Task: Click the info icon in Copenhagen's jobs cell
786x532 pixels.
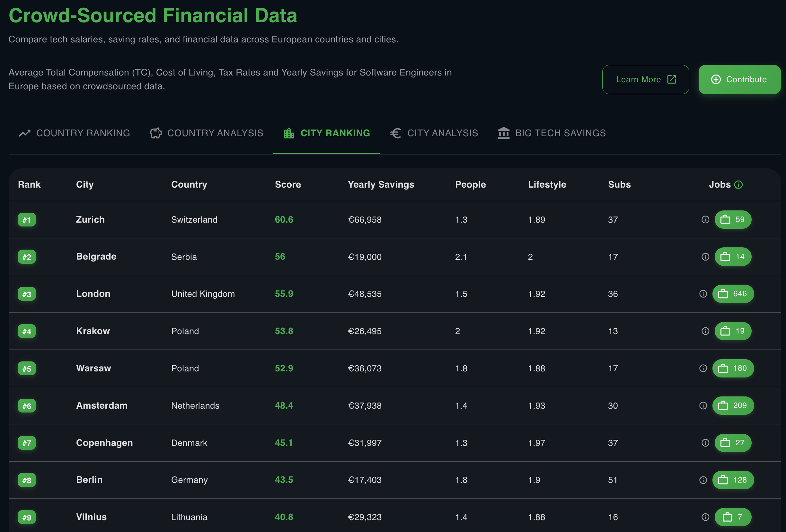Action: point(705,443)
